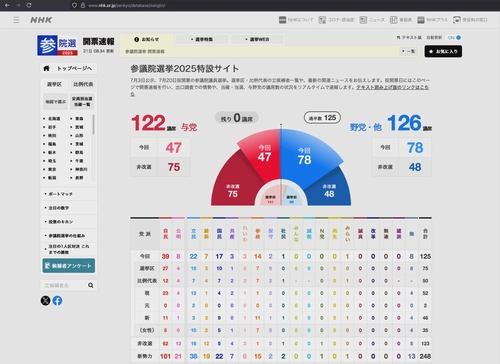Screen dimensions: 500x364
Task: Expand the 注目の数字 sidebar item
Action: click(x=69, y=208)
